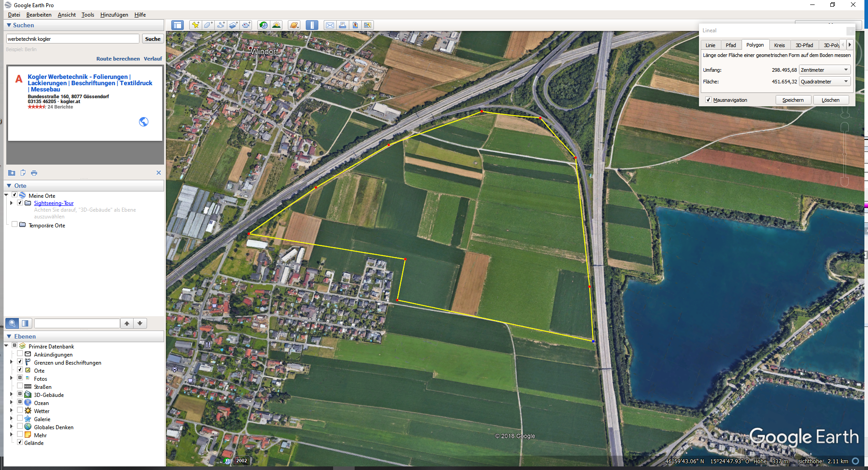This screenshot has width=868, height=470.
Task: Toggle the Gelände layer checkbox
Action: coord(20,442)
